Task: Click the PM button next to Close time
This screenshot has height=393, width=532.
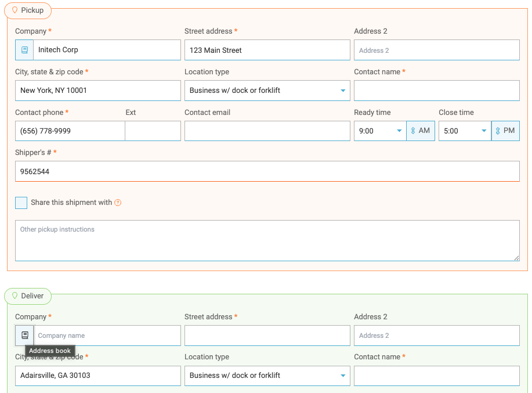Action: click(x=505, y=131)
